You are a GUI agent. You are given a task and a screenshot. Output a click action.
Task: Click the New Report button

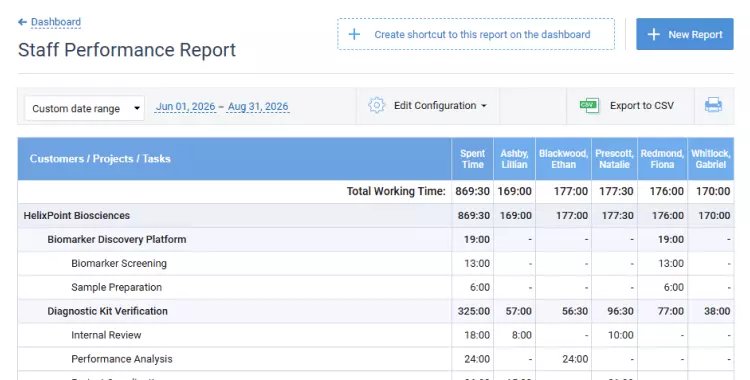pos(684,34)
